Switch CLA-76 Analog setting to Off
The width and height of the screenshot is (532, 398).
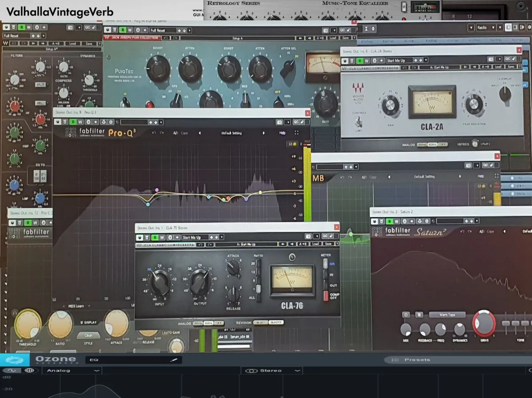pos(219,323)
